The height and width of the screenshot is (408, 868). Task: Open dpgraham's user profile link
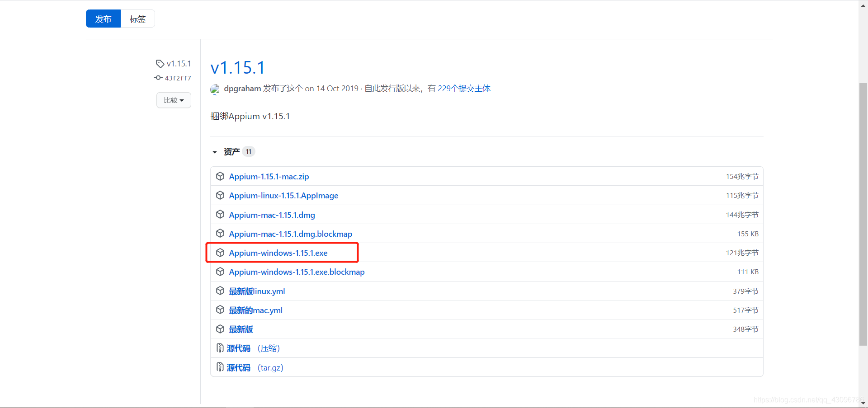[x=242, y=89]
